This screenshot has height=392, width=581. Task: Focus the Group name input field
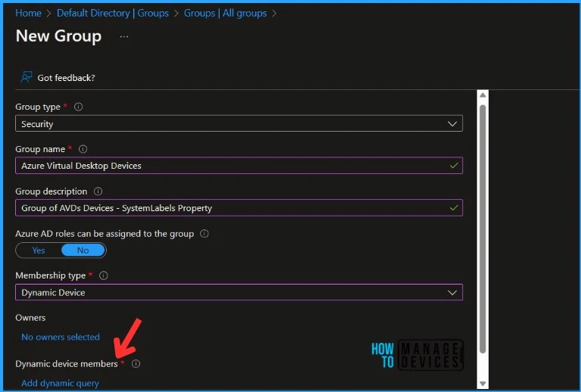tap(239, 166)
